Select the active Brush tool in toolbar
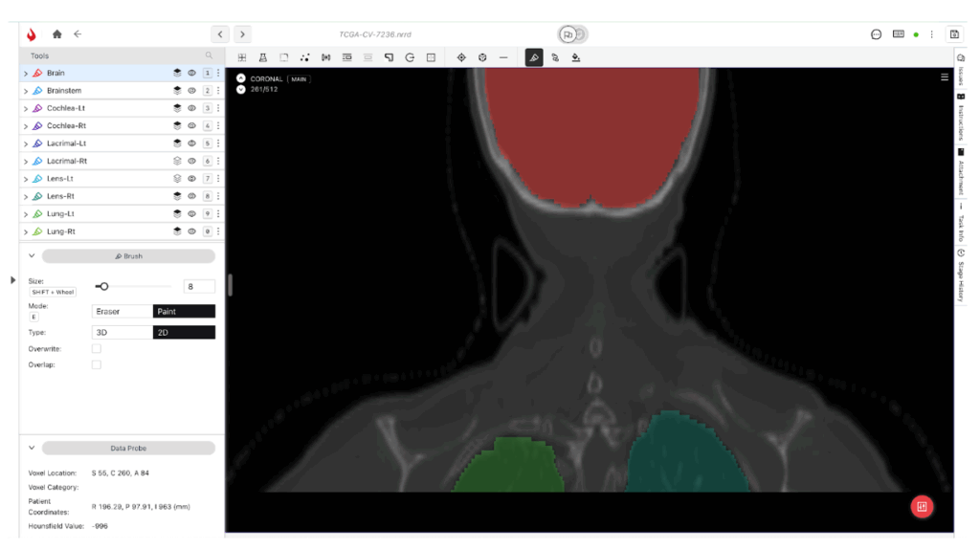Screen dimensions: 980x550 534,57
